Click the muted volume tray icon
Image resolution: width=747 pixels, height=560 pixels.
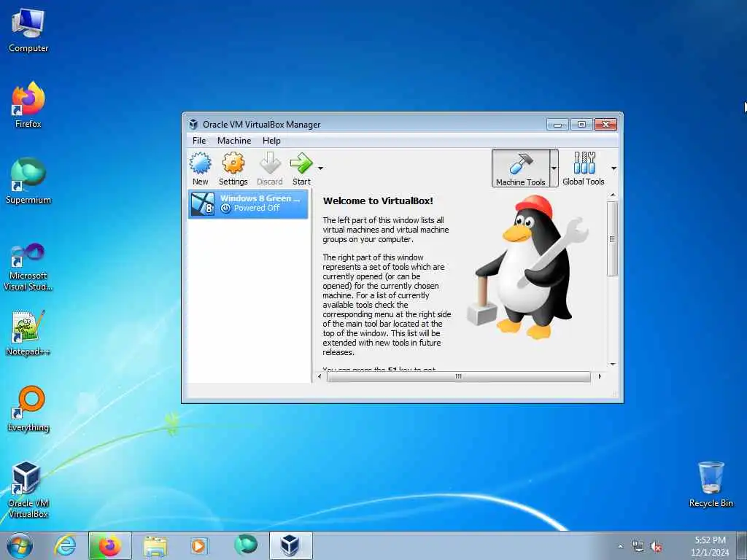point(656,547)
